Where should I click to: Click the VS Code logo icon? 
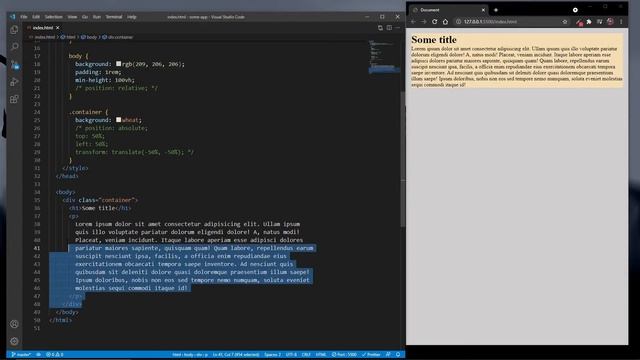(x=12, y=17)
